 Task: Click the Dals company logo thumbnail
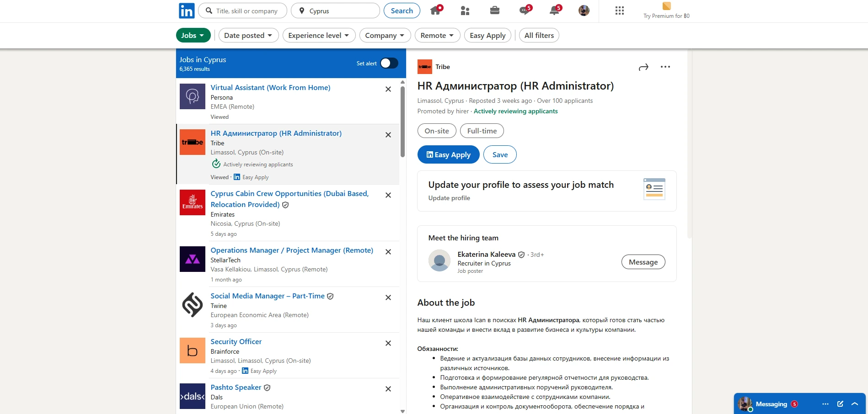pos(193,396)
